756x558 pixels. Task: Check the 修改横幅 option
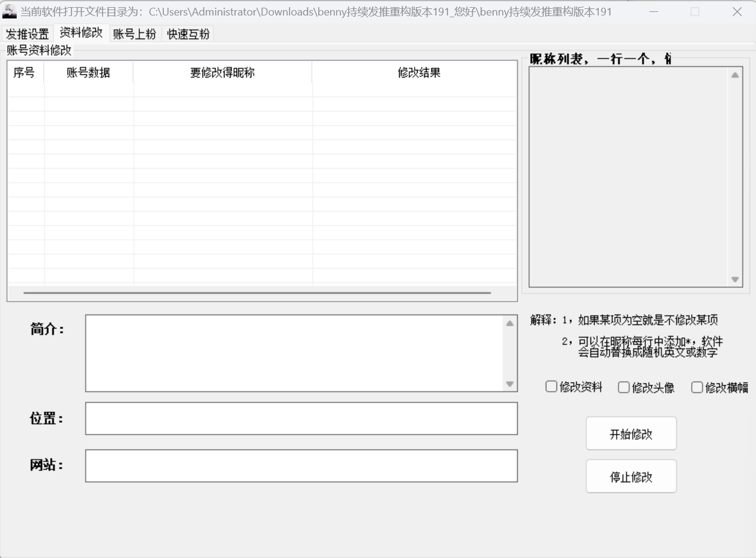pyautogui.click(x=697, y=388)
